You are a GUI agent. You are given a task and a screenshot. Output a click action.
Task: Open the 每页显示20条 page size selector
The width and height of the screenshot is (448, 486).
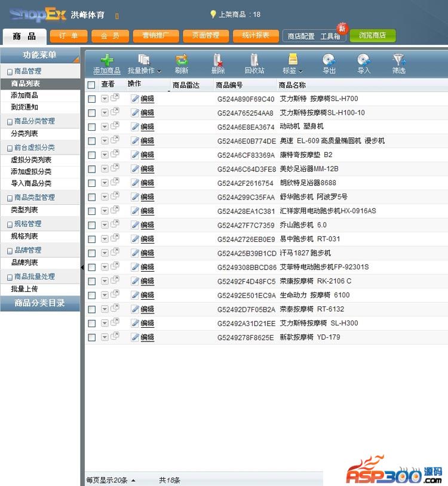[111, 480]
